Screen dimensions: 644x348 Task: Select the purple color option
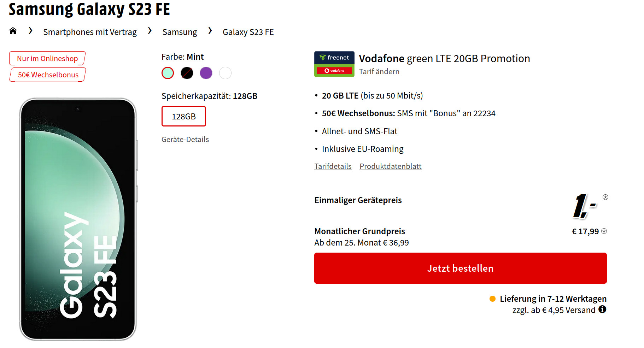206,73
